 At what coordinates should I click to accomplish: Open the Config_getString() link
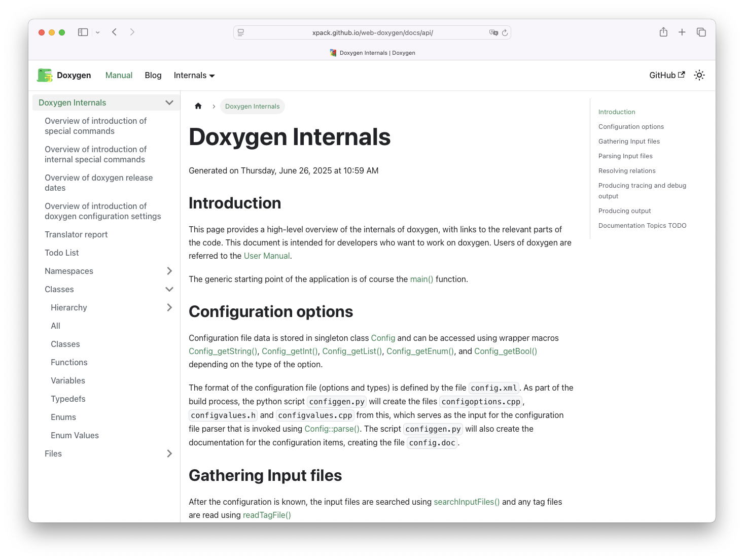pos(223,351)
